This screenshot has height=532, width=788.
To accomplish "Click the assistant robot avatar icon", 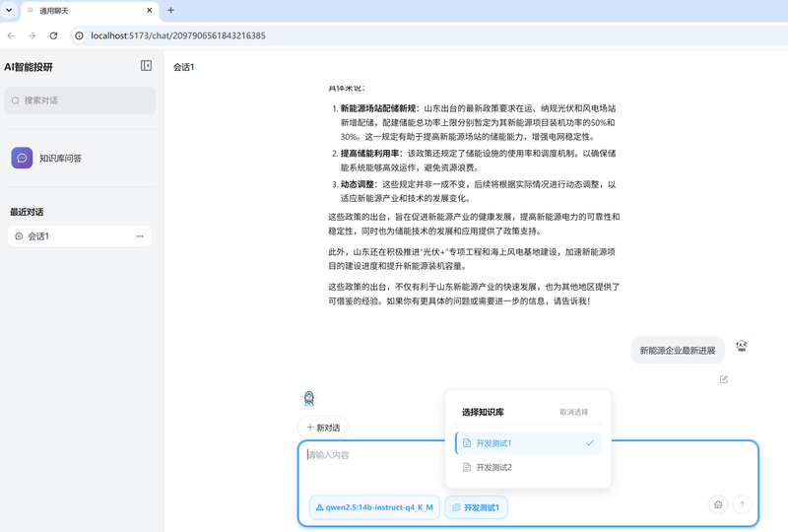I will pyautogui.click(x=309, y=398).
